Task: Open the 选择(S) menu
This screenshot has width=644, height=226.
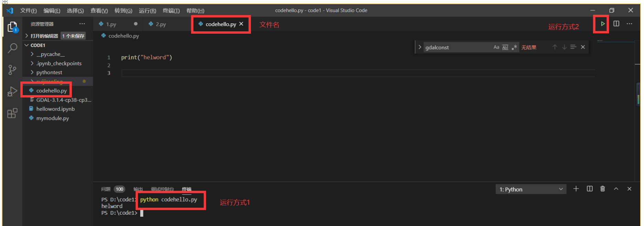Action: pos(75,11)
